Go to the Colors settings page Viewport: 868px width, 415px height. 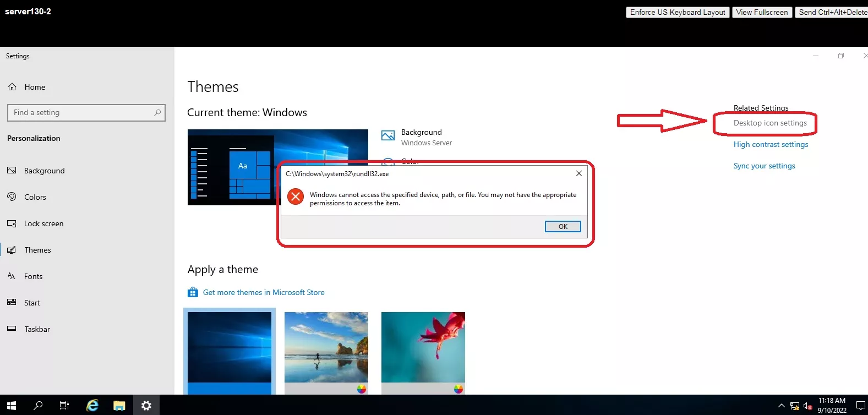coord(35,197)
